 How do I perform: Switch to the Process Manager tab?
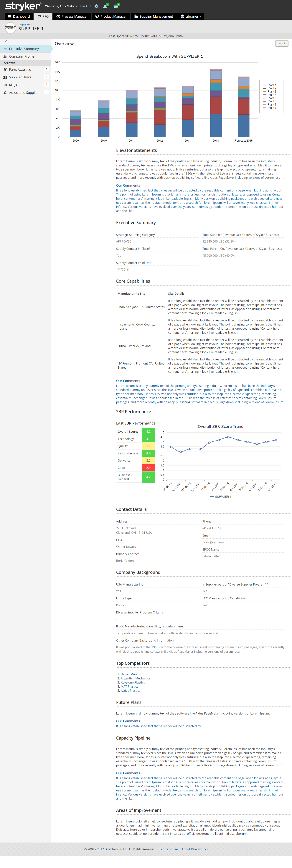tap(72, 17)
